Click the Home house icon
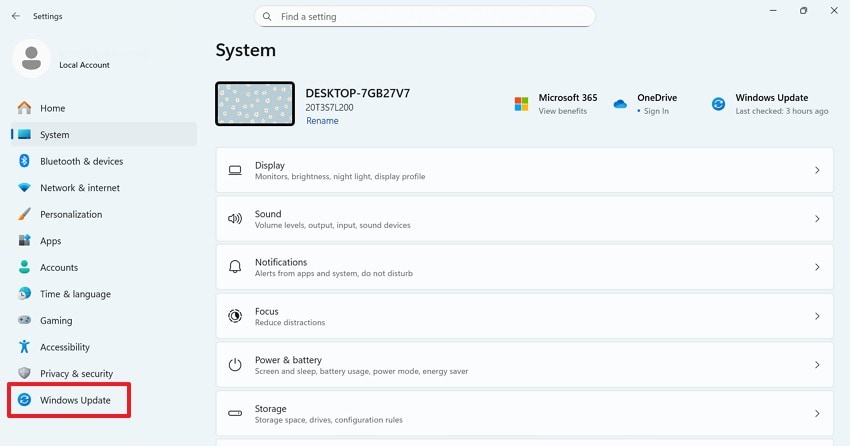850x446 pixels. (x=24, y=108)
